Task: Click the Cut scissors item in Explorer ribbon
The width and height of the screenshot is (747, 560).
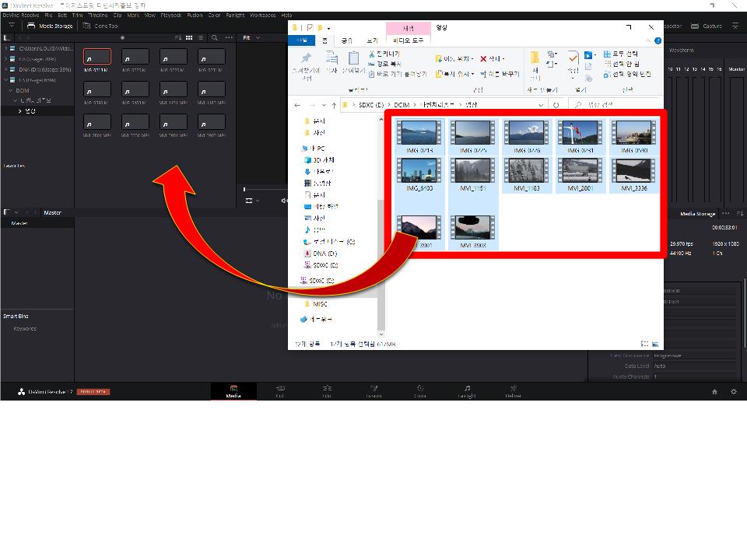Action: coord(384,54)
